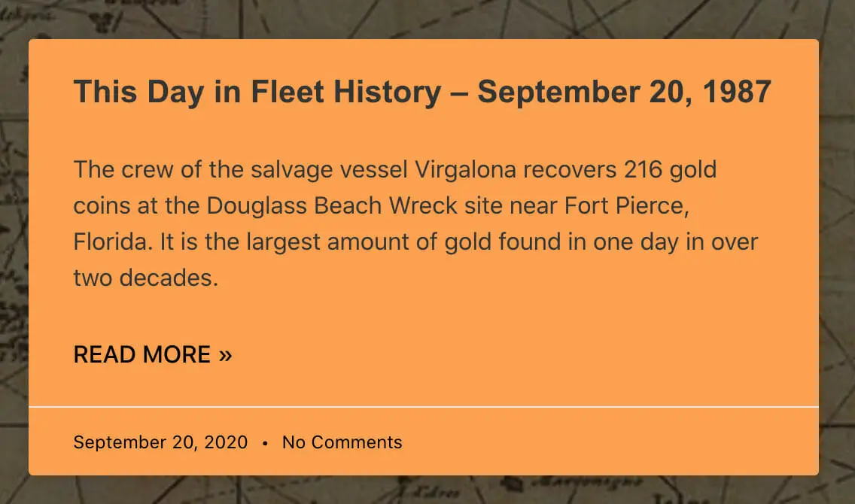Click the word 'Comments' in the footer
This screenshot has width=855, height=504.
coord(357,442)
